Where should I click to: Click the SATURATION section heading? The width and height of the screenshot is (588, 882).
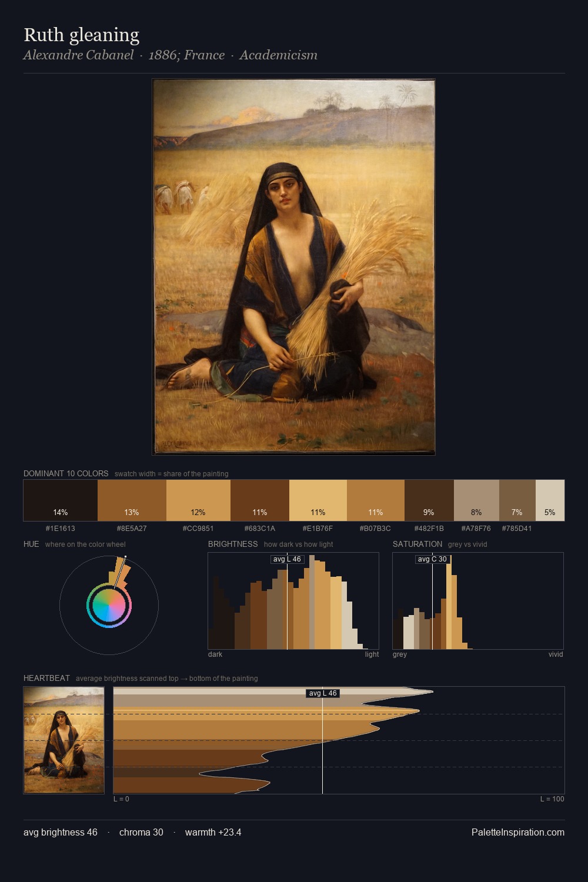click(417, 544)
